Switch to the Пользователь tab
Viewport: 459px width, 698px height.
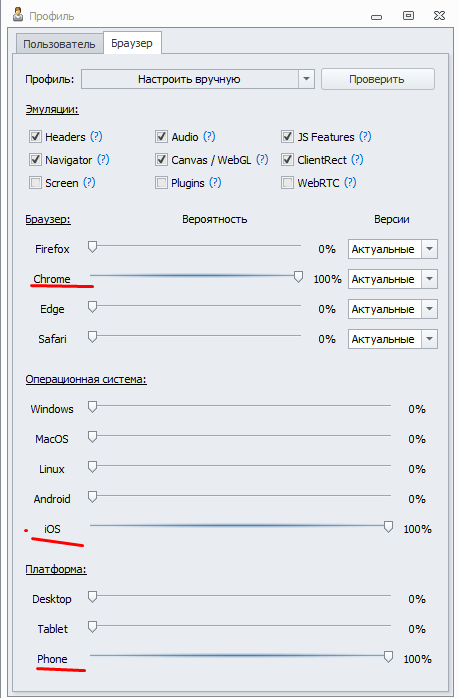(x=59, y=44)
